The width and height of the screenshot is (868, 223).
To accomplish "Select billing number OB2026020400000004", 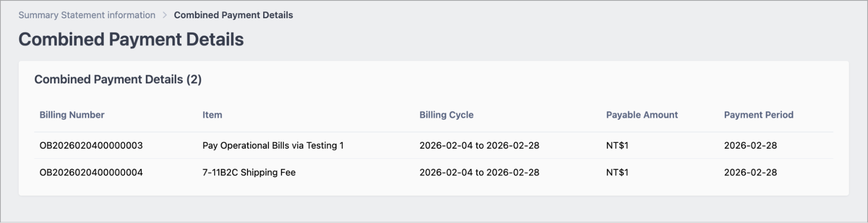I will pos(91,172).
